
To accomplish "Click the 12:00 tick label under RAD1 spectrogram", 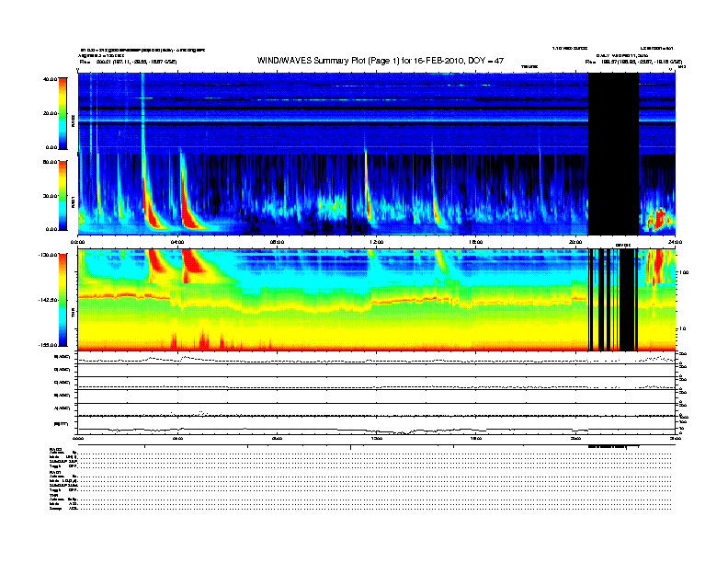I will (x=376, y=242).
